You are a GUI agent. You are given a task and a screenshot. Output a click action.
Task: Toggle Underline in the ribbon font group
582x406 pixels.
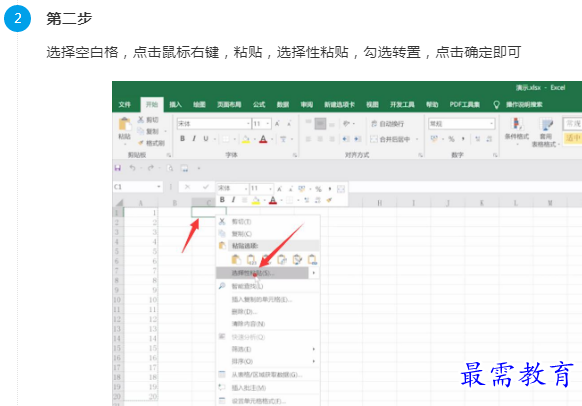coord(206,139)
